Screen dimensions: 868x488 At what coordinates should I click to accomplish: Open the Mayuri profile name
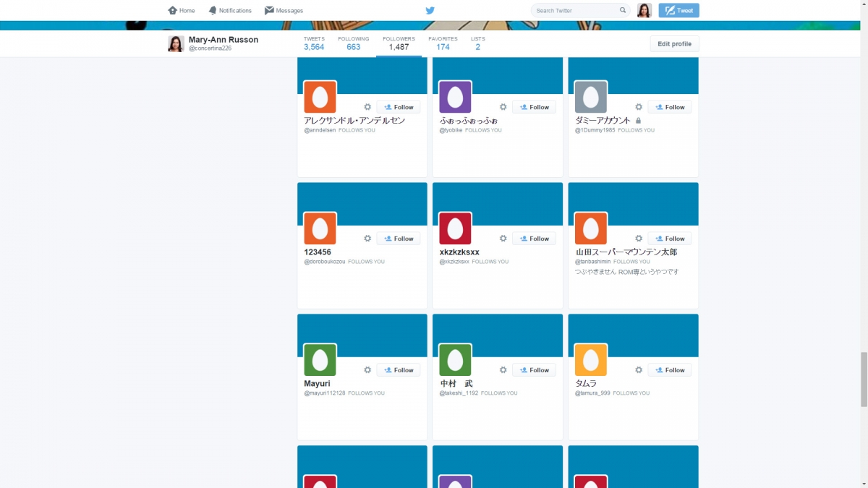point(317,384)
